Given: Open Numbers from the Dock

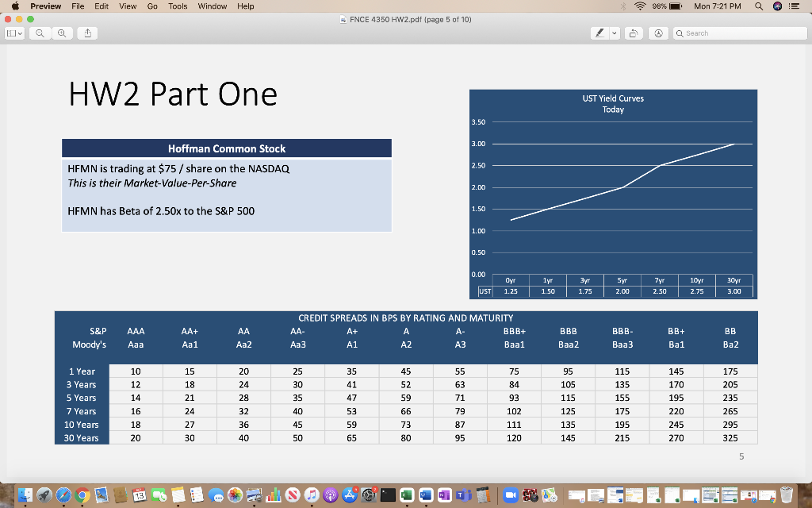Looking at the screenshot, I should pos(273,495).
